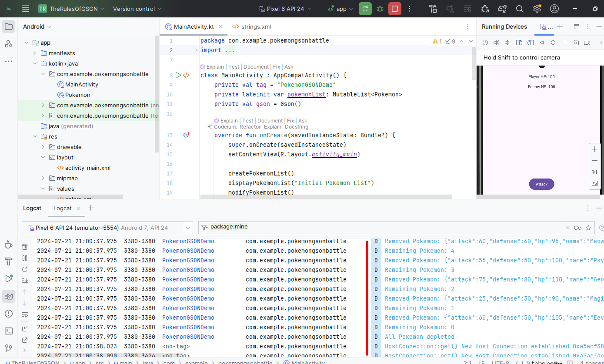Collapse the res folder in project tree

[x=35, y=136]
